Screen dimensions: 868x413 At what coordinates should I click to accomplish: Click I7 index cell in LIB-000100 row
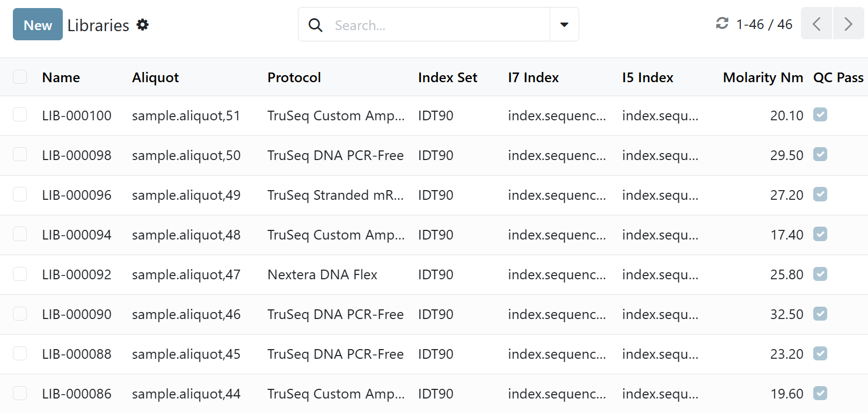pos(557,115)
